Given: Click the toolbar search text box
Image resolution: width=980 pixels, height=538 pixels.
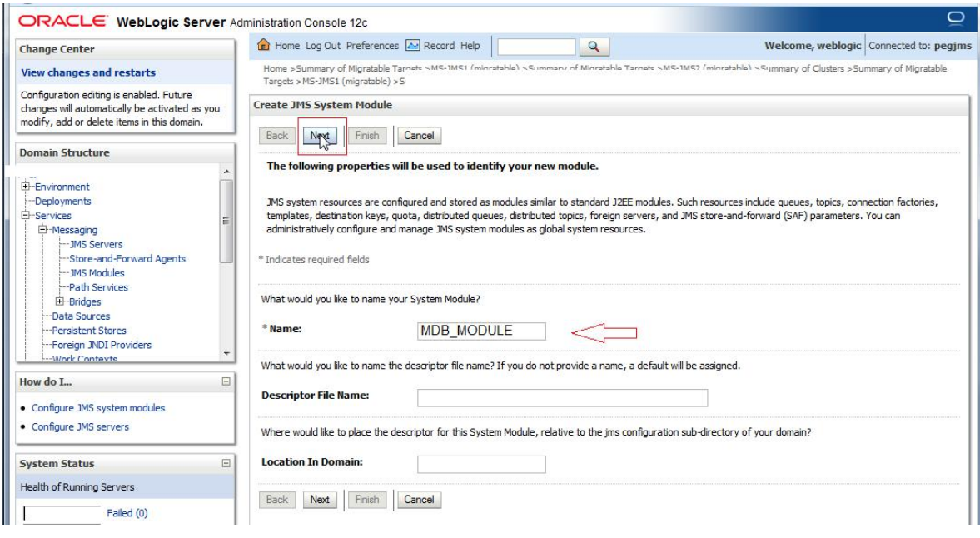Looking at the screenshot, I should pos(536,47).
